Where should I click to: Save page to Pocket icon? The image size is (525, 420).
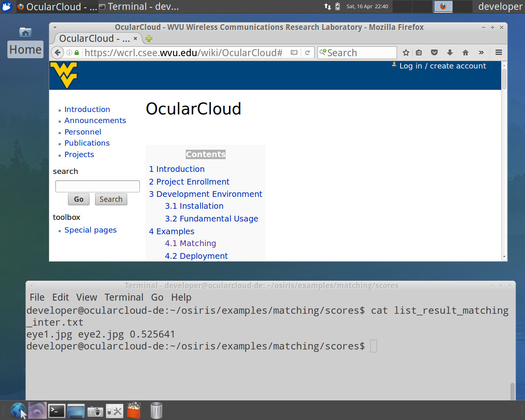(434, 52)
